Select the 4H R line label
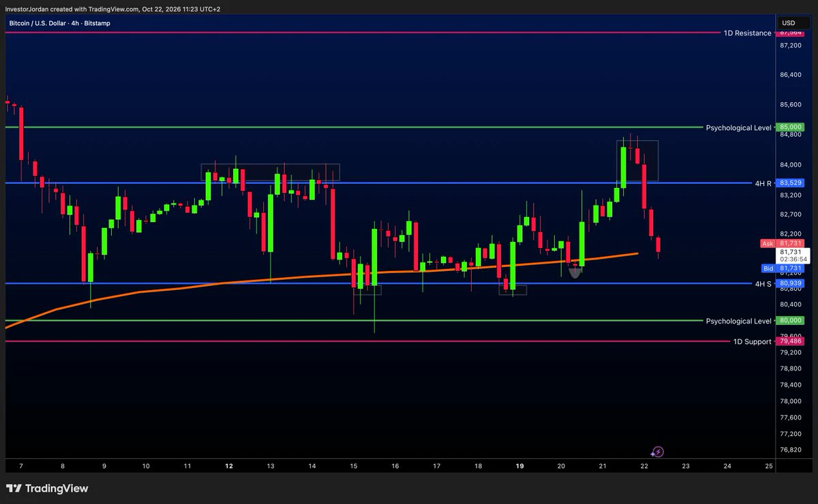The image size is (818, 504). 763,183
